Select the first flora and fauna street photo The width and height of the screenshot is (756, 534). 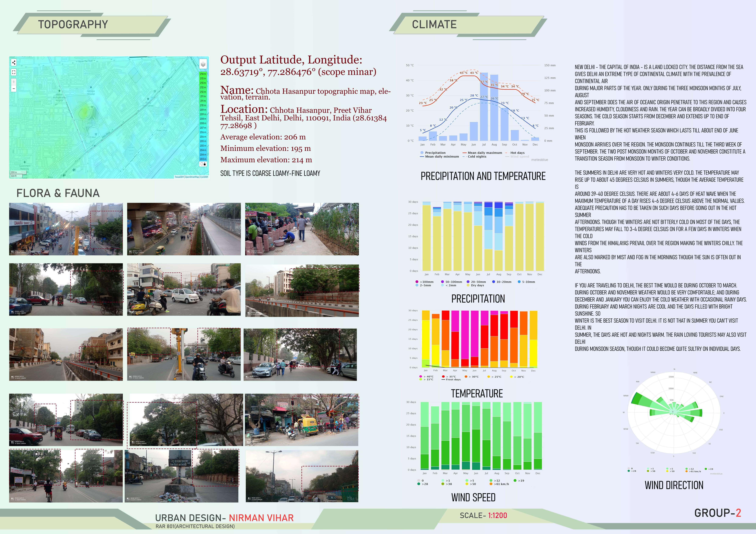[x=66, y=229]
